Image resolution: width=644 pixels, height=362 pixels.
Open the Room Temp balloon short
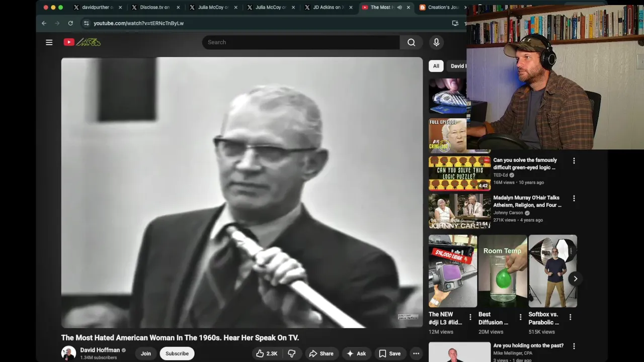(503, 271)
